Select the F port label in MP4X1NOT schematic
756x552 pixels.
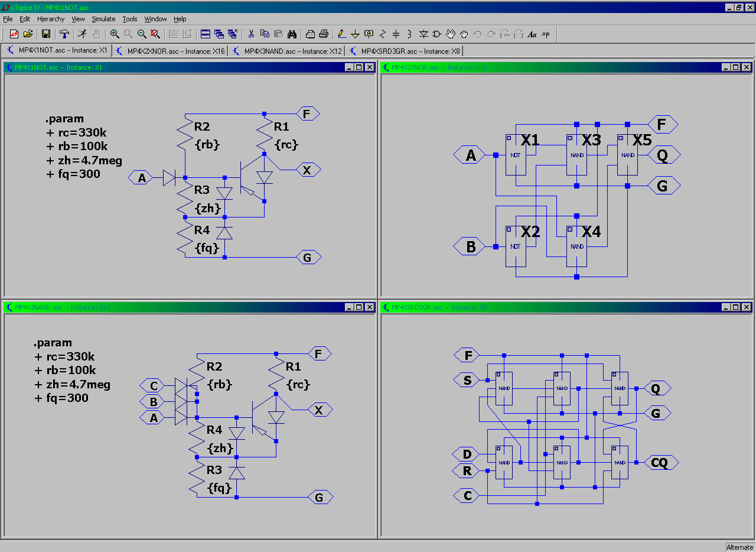click(308, 113)
